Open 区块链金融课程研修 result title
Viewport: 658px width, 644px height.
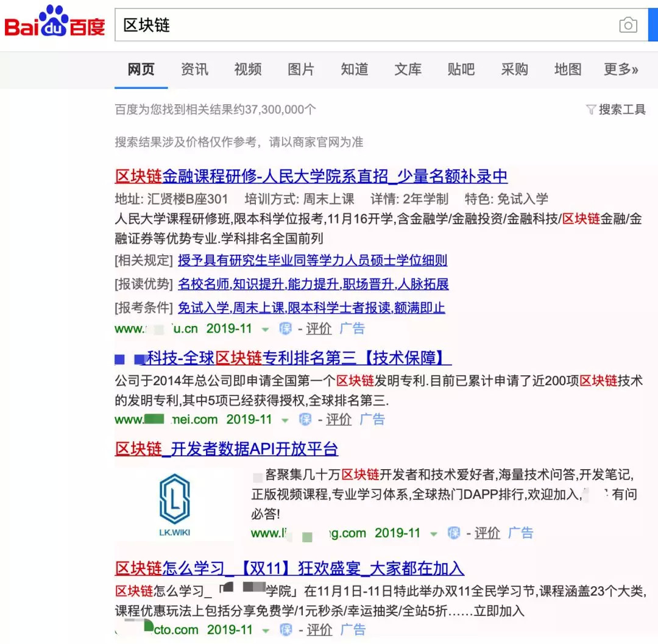coord(311,177)
